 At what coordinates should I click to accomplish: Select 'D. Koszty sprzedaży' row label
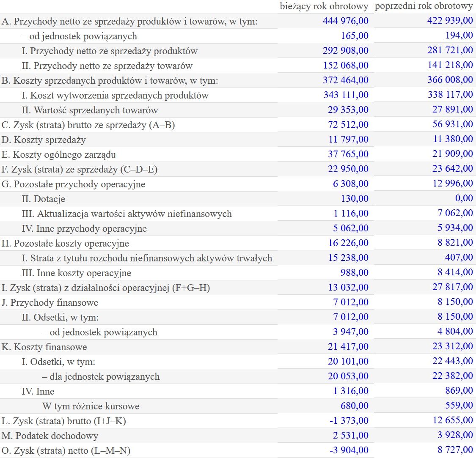tap(44, 140)
